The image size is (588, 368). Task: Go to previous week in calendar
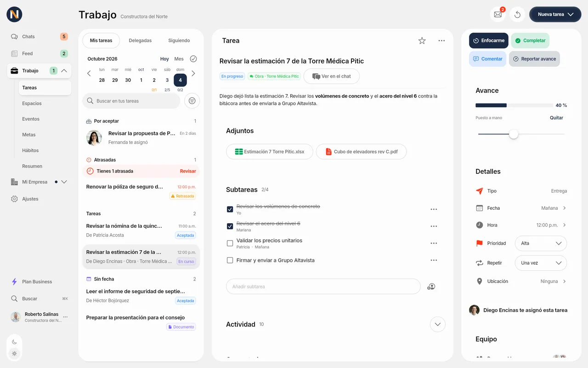point(89,74)
